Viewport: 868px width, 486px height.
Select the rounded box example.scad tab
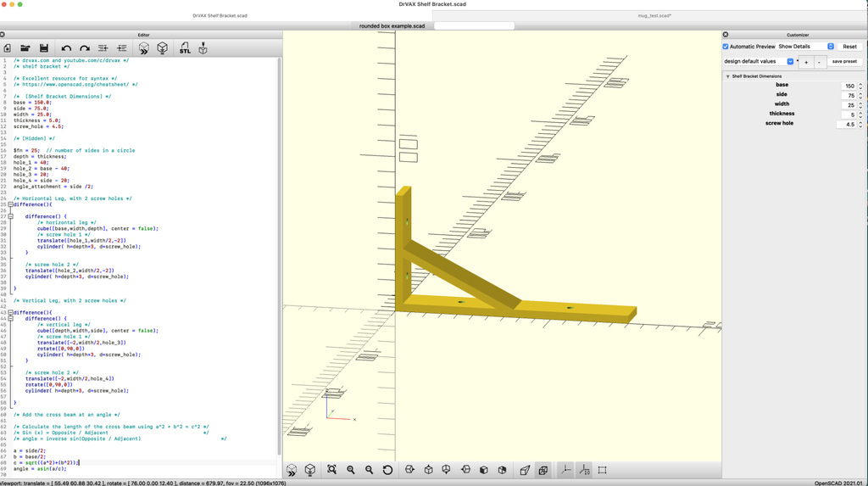392,26
